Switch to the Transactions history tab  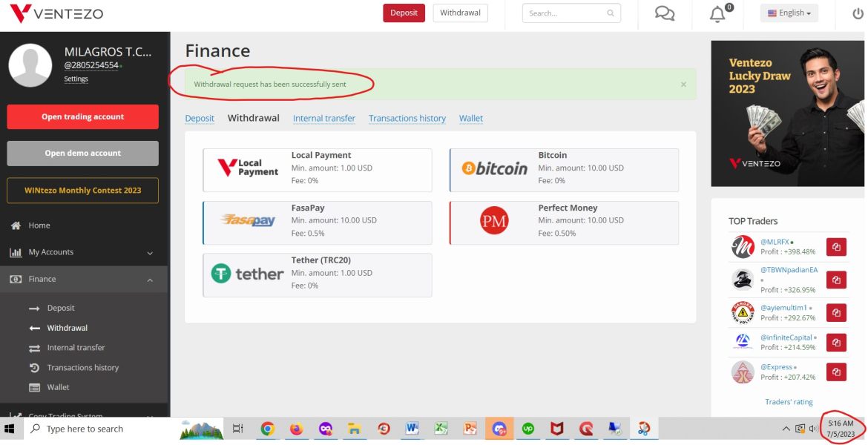[x=407, y=118]
